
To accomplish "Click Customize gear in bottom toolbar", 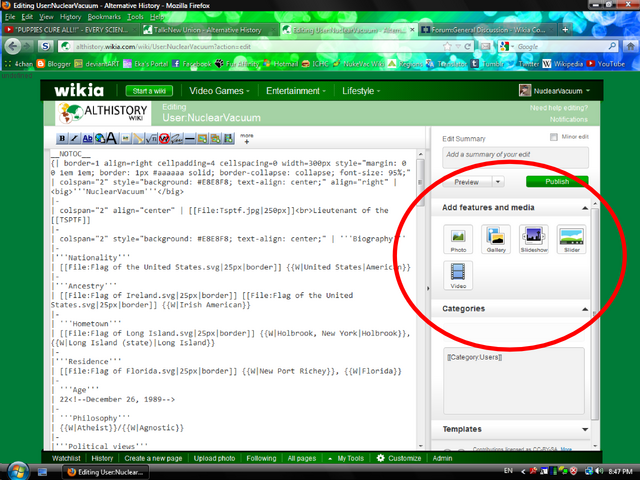I will coord(398,458).
